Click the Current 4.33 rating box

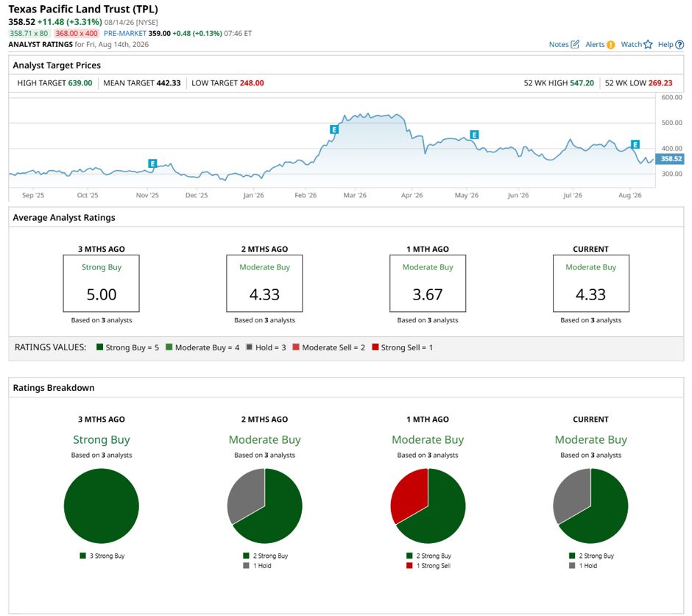591,283
